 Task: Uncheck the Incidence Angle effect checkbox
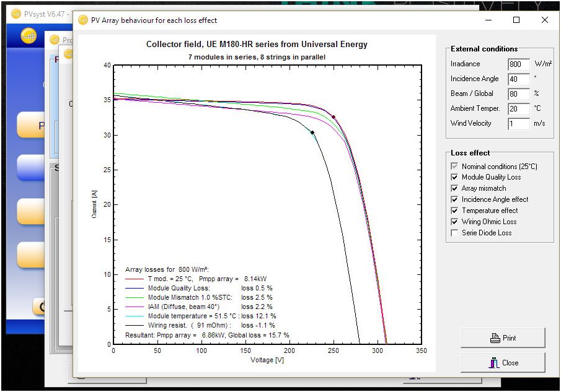point(454,199)
